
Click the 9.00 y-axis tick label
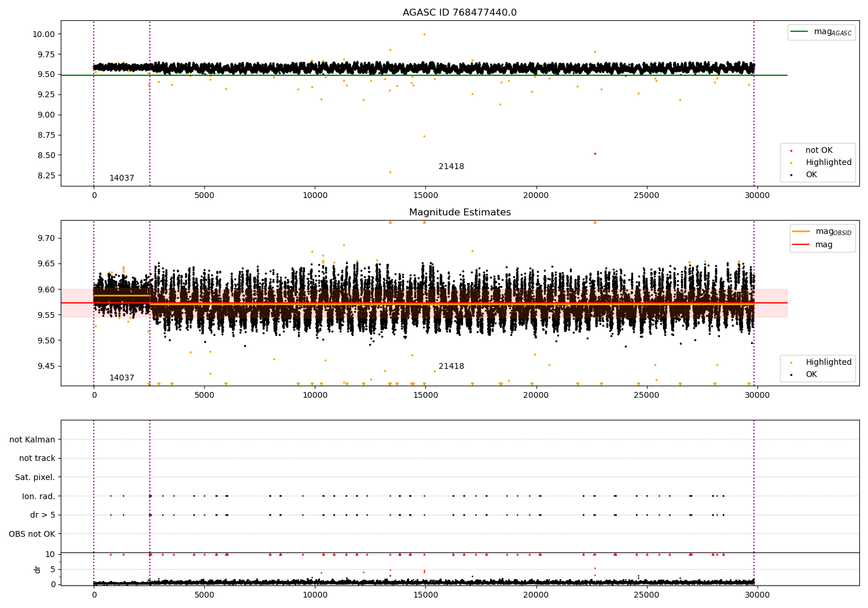(x=46, y=115)
